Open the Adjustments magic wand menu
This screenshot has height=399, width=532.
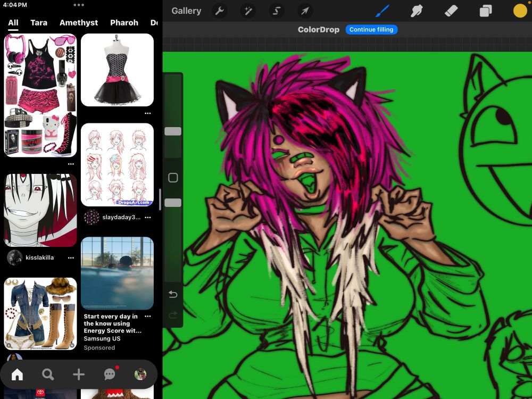pyautogui.click(x=248, y=11)
